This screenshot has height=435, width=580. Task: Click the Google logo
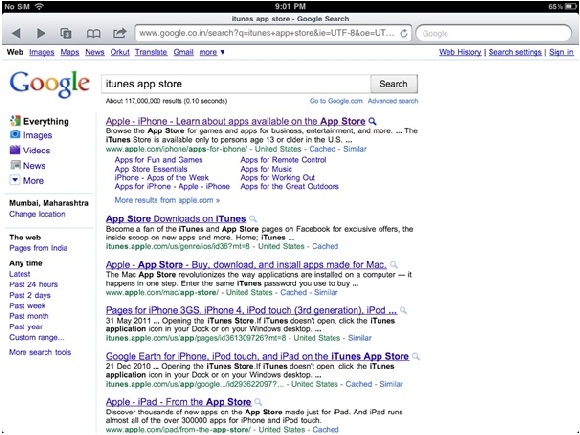point(50,84)
